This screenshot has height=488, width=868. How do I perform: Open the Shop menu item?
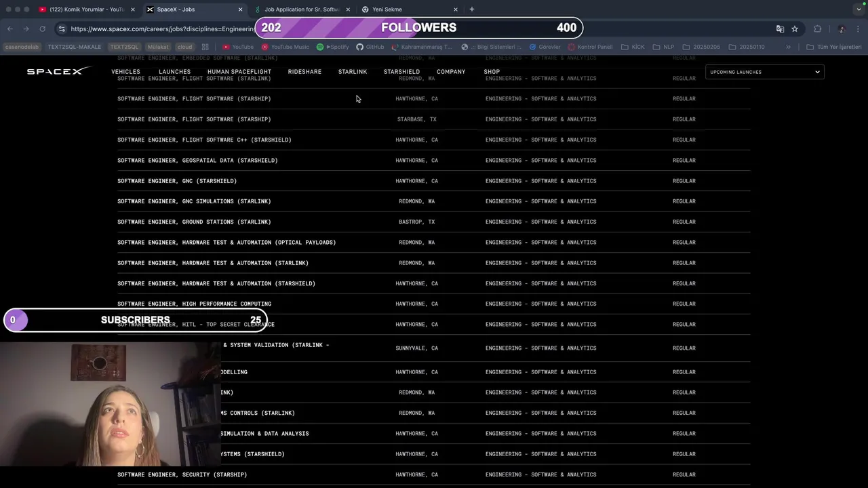[x=492, y=72]
